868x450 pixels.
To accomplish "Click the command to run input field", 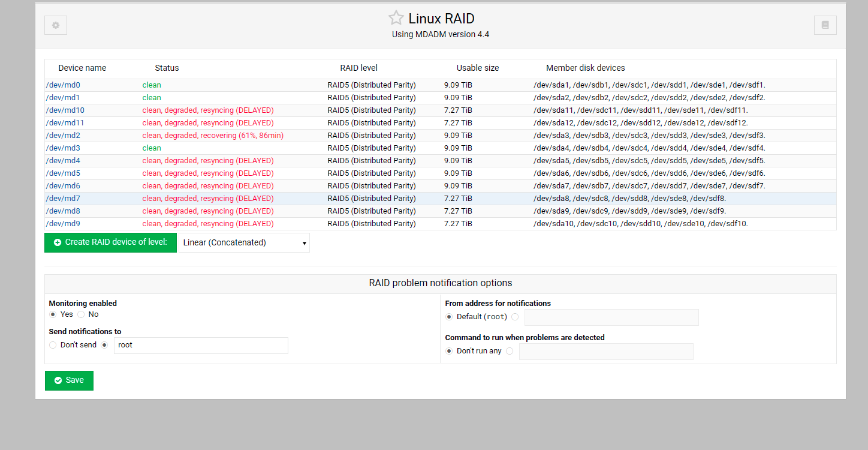I will [x=606, y=351].
